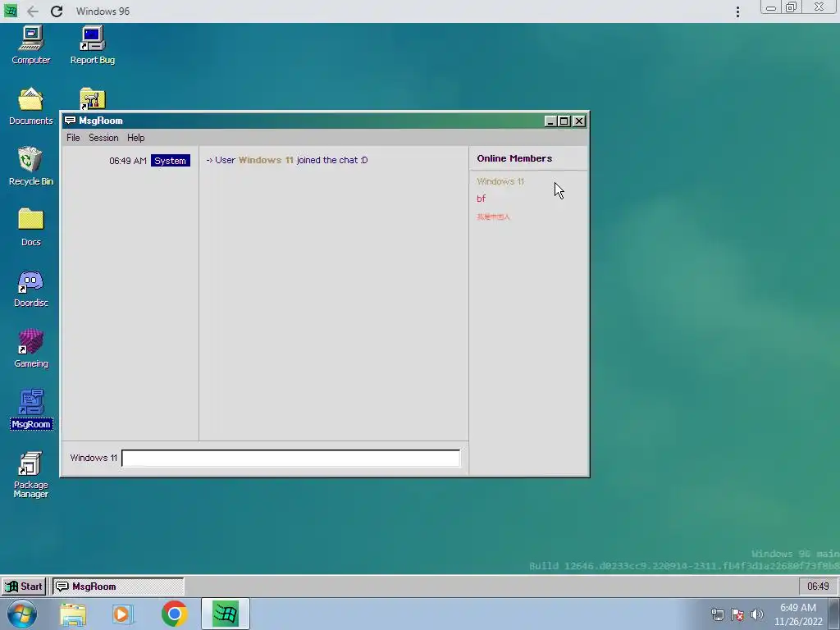Open the Action Center flag icon
Viewport: 840px width, 630px height.
pyautogui.click(x=737, y=614)
